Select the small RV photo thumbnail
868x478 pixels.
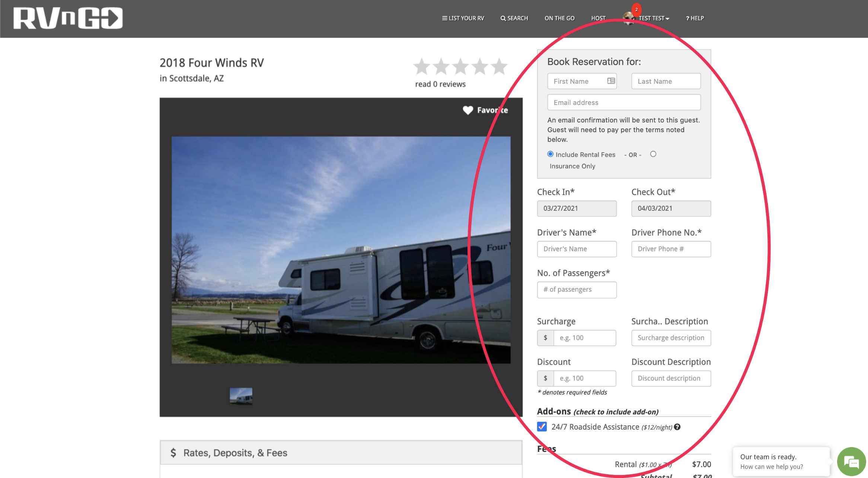[x=241, y=396]
